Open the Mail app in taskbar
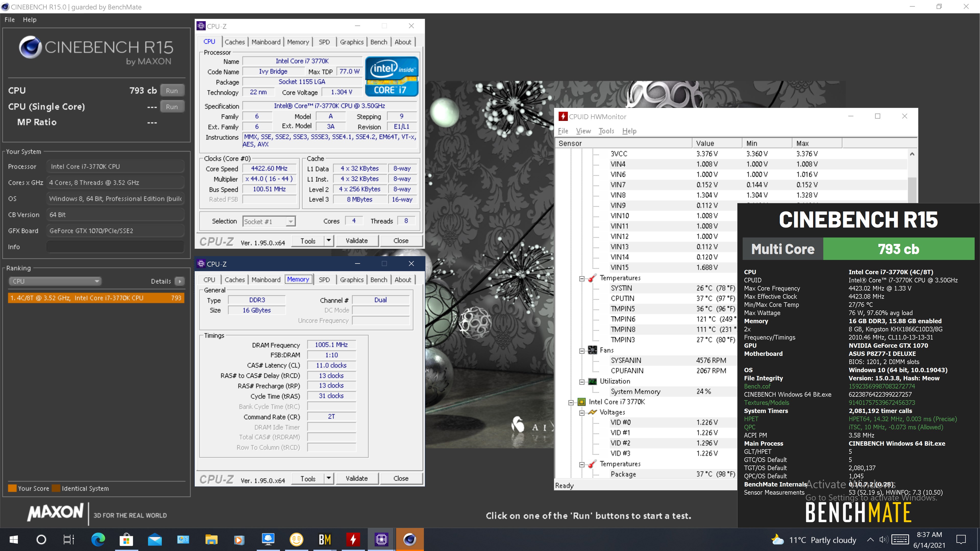Image resolution: width=980 pixels, height=551 pixels. pyautogui.click(x=155, y=540)
